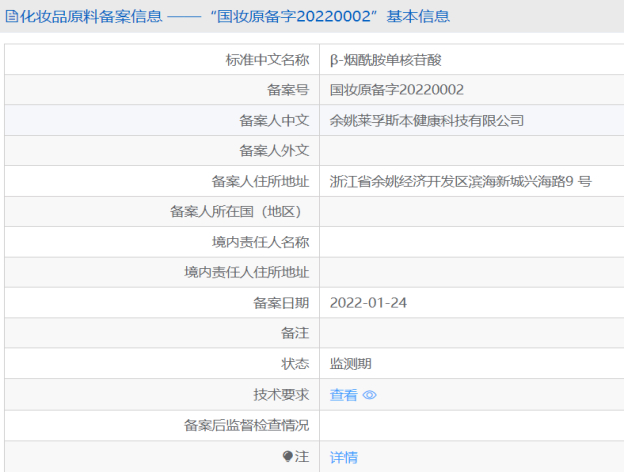Click the 备案号 label cell

(x=162, y=90)
